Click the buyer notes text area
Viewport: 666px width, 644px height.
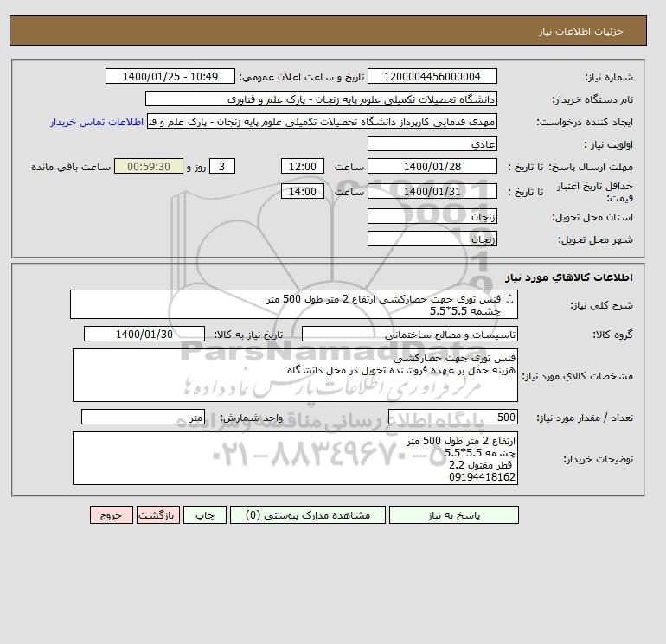295,458
